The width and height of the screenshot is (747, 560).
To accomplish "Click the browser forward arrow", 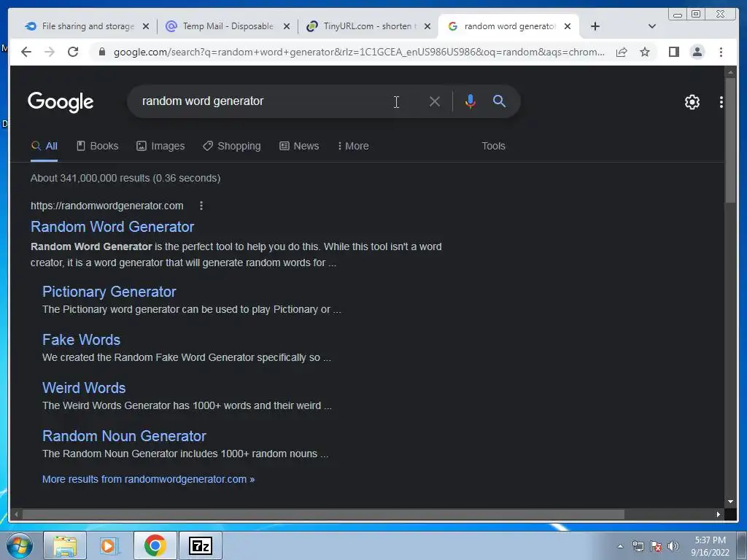I will 50,52.
